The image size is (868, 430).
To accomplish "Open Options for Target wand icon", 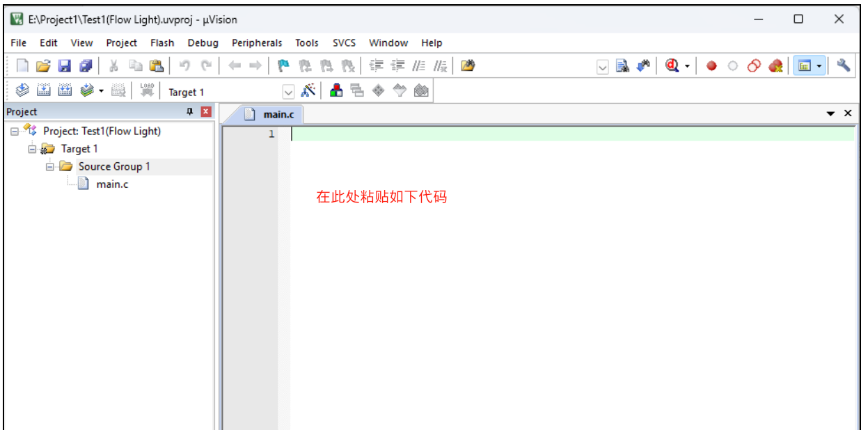I will point(308,91).
